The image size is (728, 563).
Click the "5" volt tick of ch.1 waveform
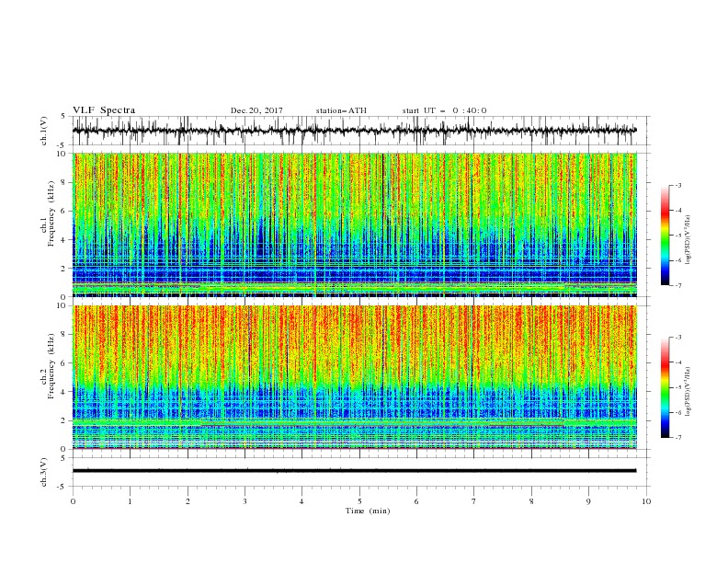[64, 117]
